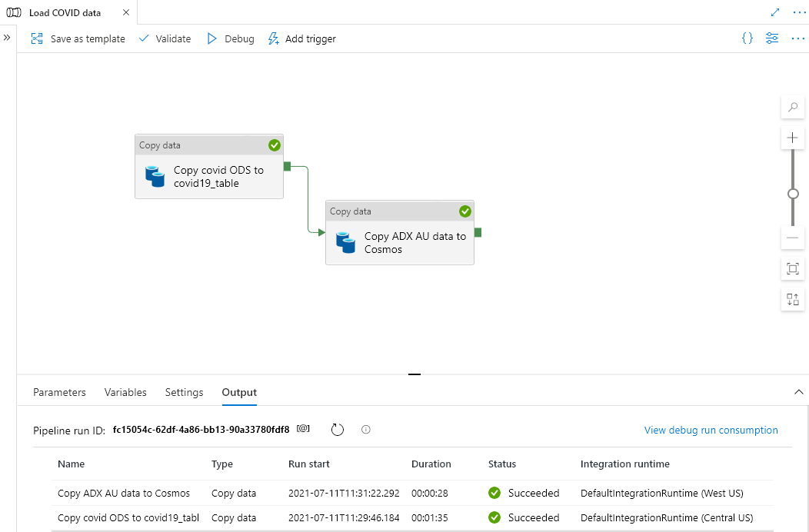Select the Copy covid ODS to covid19_table activity
The image size is (809, 532).
pos(209,167)
